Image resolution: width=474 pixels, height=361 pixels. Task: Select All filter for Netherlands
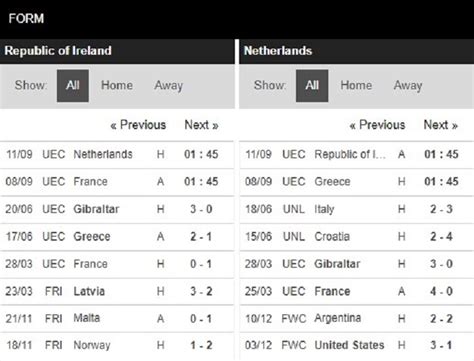point(312,86)
